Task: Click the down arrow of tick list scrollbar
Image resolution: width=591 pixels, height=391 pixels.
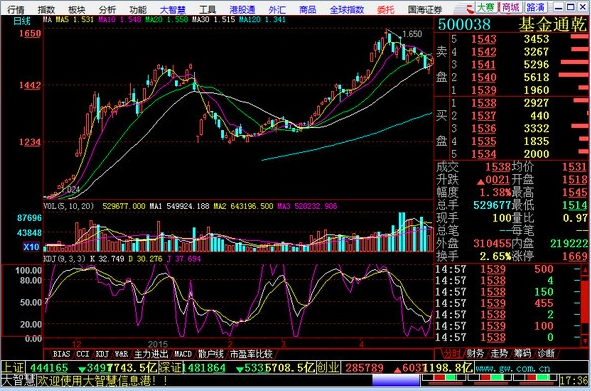Action: (586, 342)
